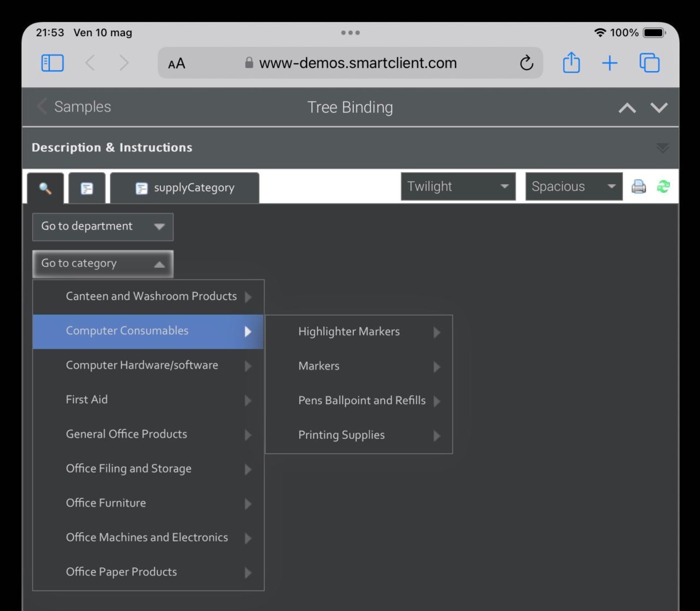Image resolution: width=700 pixels, height=611 pixels.
Task: Open the Spacious density dropdown
Action: pos(573,186)
